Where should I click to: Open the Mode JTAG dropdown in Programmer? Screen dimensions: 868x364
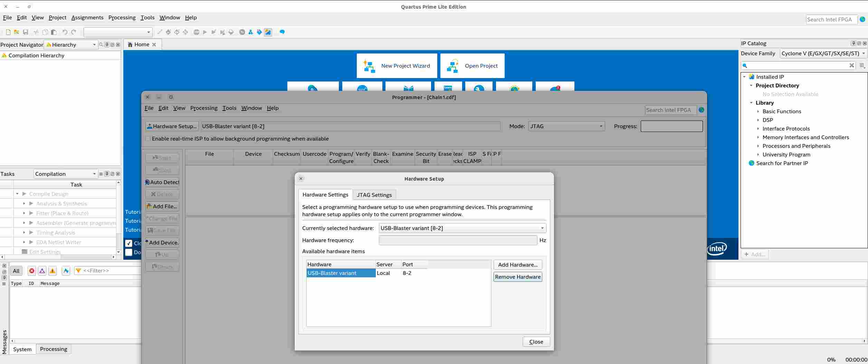[x=566, y=126]
